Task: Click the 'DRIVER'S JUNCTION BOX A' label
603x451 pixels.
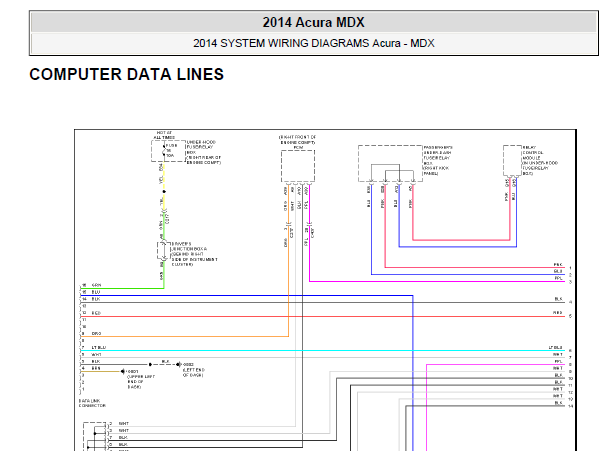Action: coord(194,254)
